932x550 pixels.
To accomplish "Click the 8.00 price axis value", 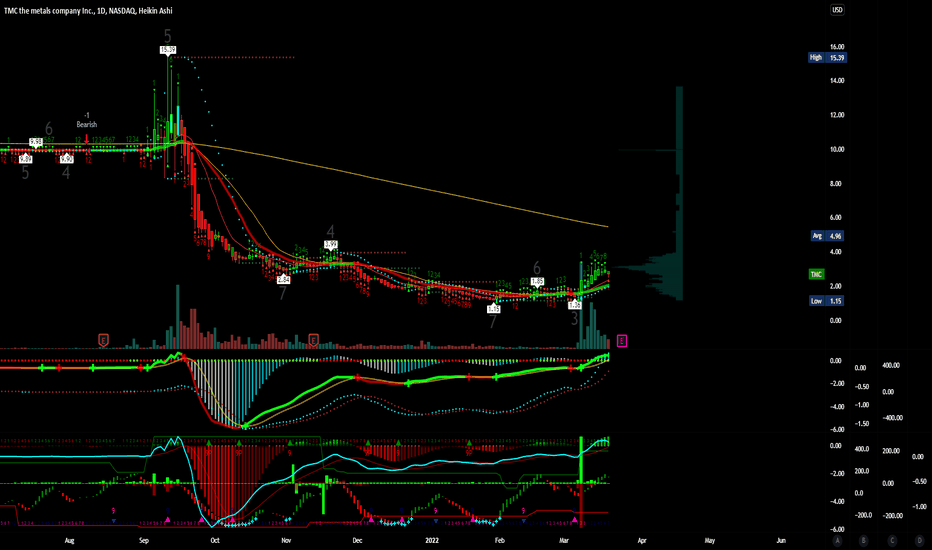I will (836, 184).
